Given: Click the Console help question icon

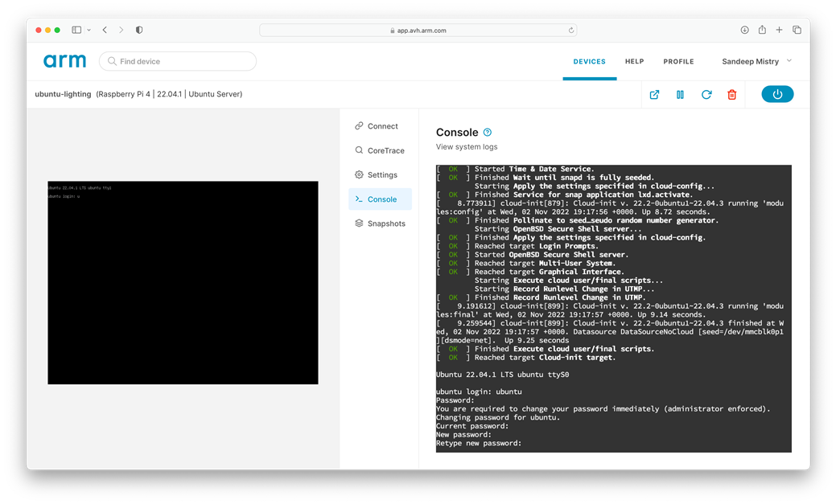Looking at the screenshot, I should [488, 132].
